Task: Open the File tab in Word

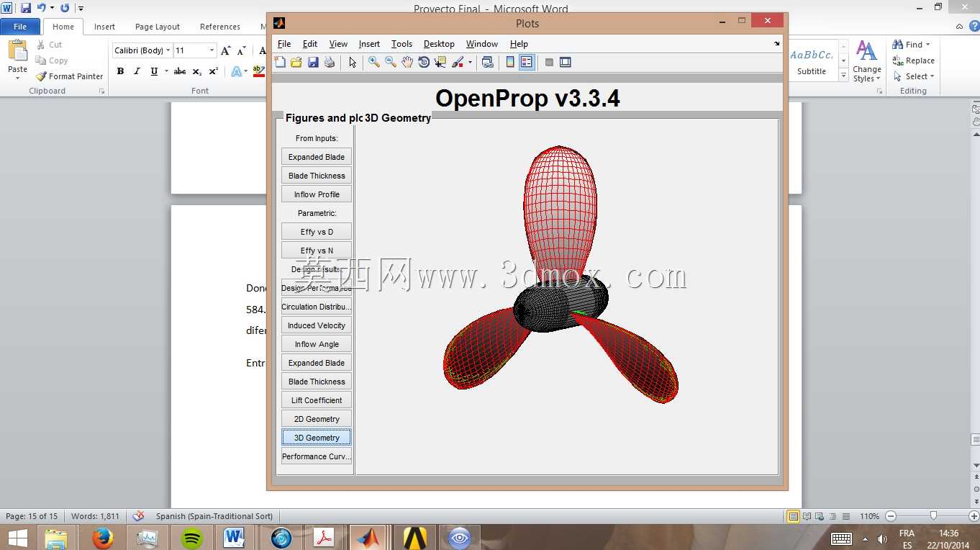Action: 20,27
